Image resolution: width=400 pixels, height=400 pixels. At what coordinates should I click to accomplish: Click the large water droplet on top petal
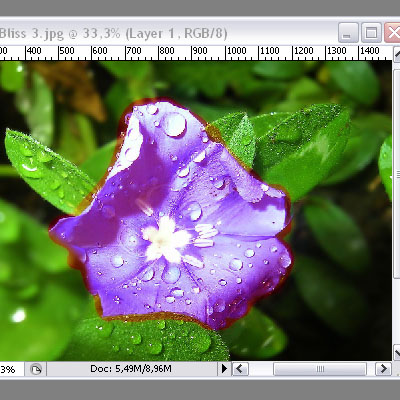tap(174, 124)
